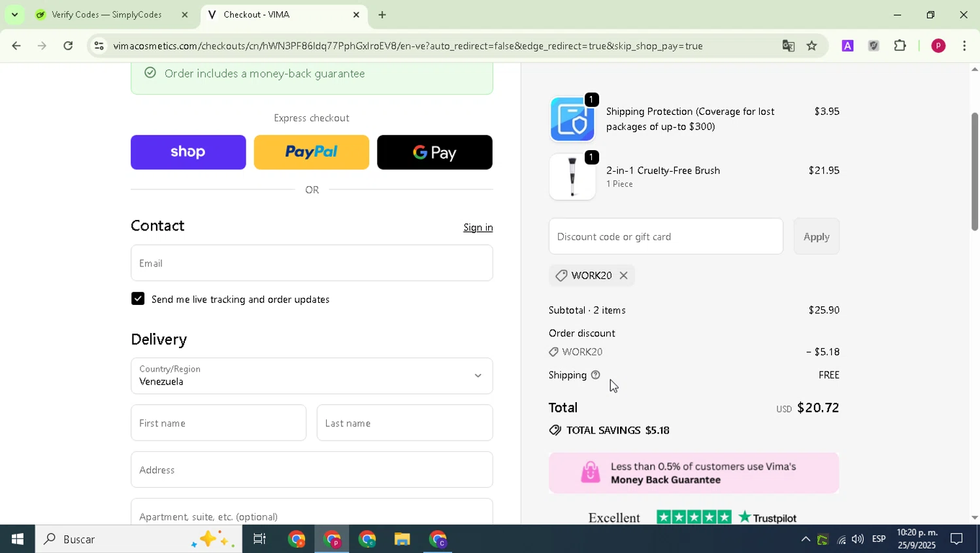
Task: Expand the Country/Region dropdown
Action: coord(312,375)
